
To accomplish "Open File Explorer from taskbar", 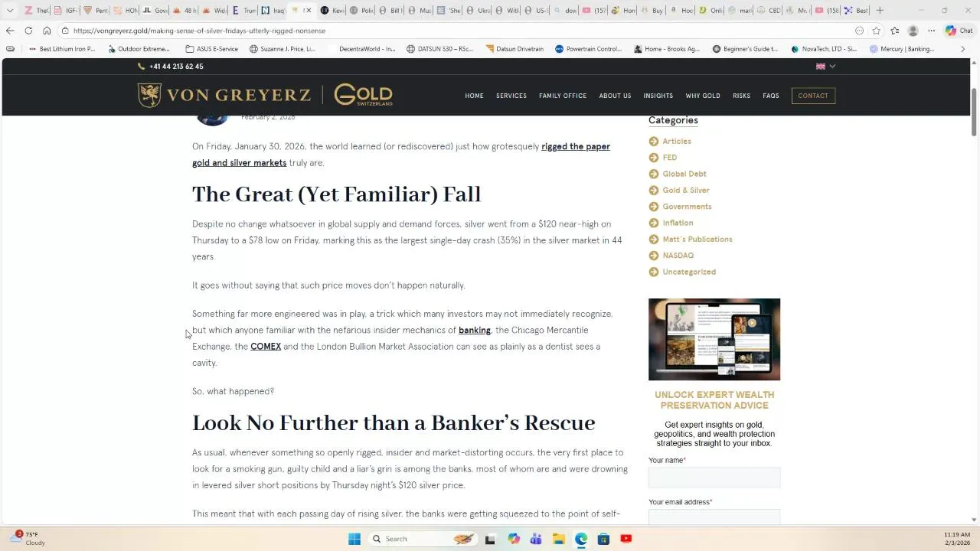I will [559, 539].
